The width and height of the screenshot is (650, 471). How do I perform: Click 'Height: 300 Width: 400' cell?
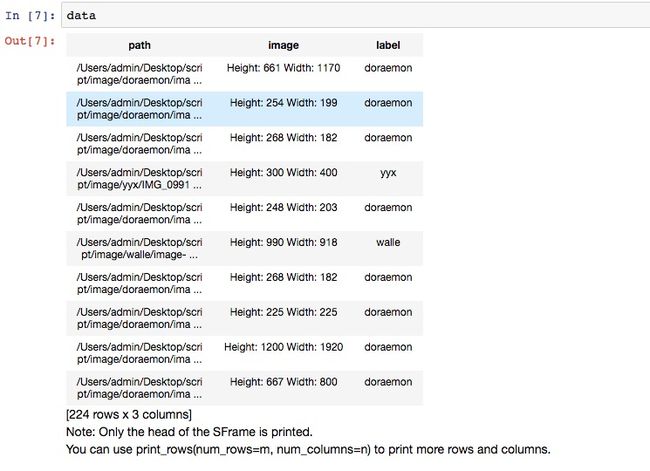(284, 172)
